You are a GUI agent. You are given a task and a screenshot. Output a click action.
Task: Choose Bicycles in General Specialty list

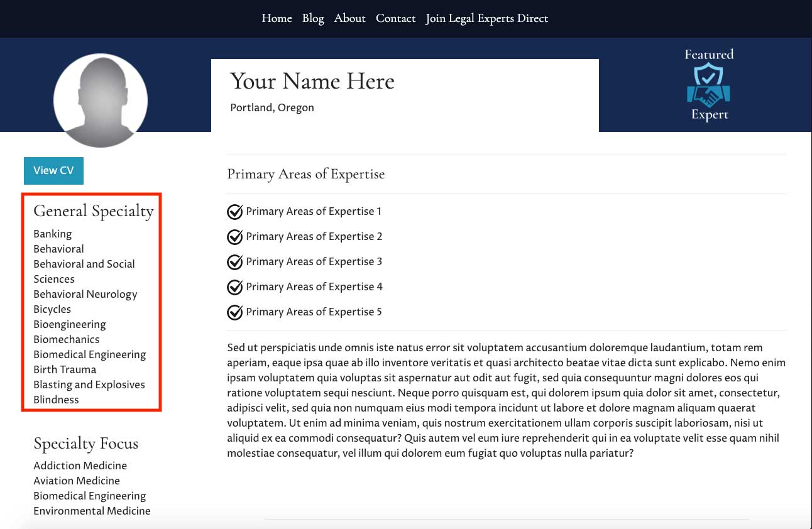(52, 309)
